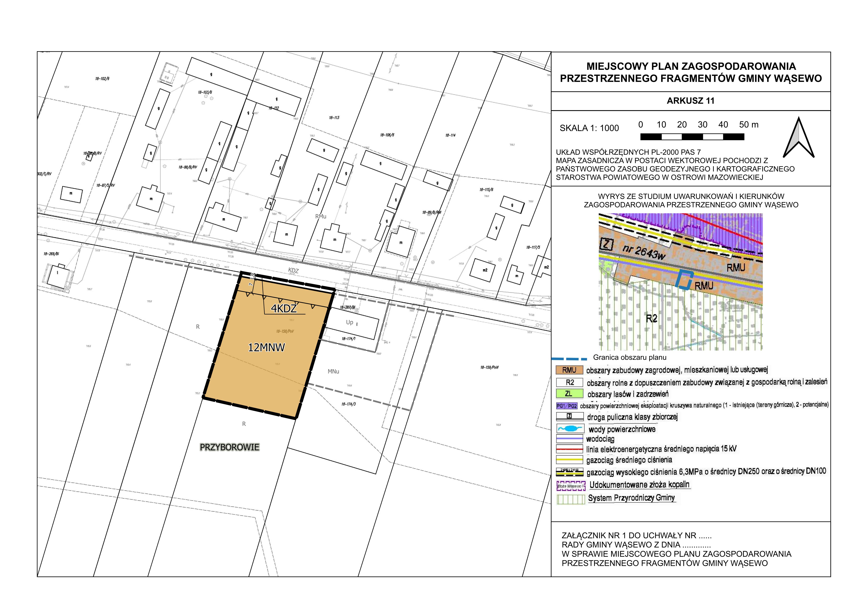Click the blue dashed plan boundary symbol
Viewport: 868px width, 614px height.
click(569, 358)
